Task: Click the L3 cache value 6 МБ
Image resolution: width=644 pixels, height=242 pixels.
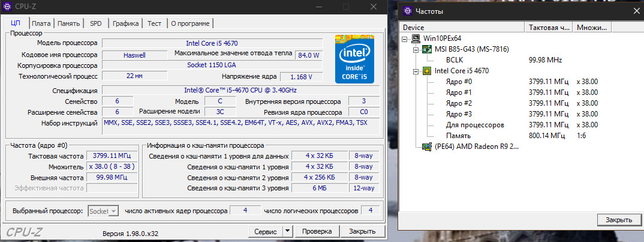Action: (x=319, y=188)
